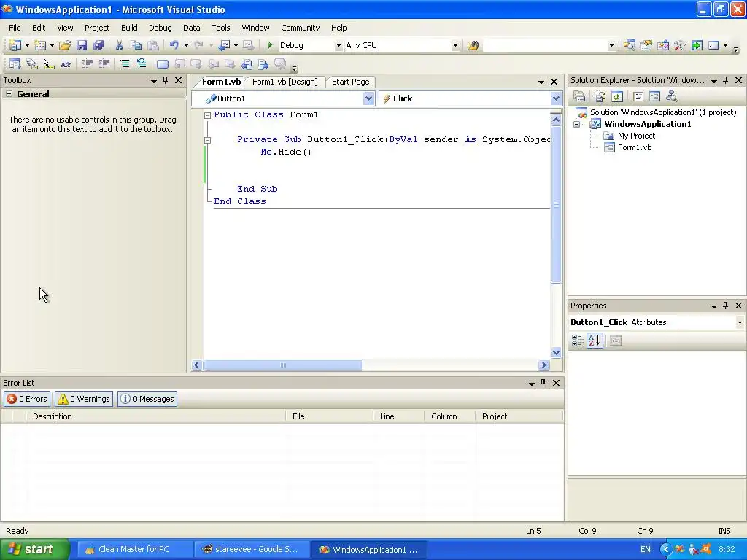
Task: Click the New Project toolbar icon
Action: (15, 45)
